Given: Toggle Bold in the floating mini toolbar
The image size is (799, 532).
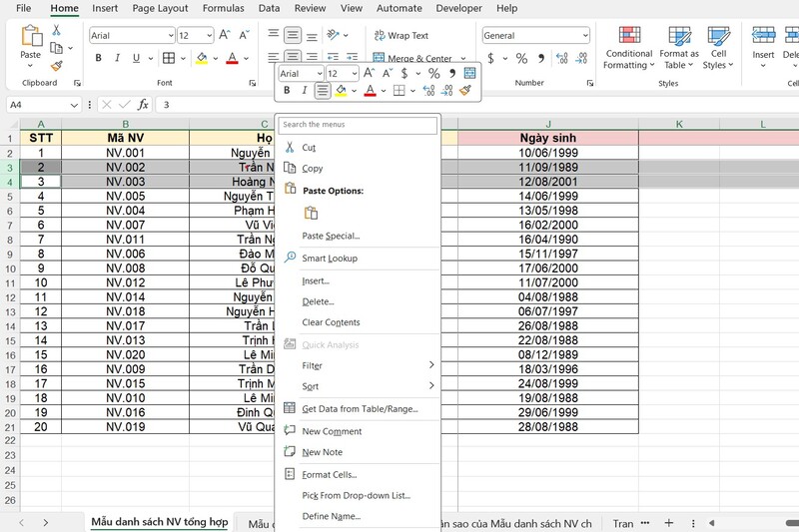Looking at the screenshot, I should tap(288, 91).
